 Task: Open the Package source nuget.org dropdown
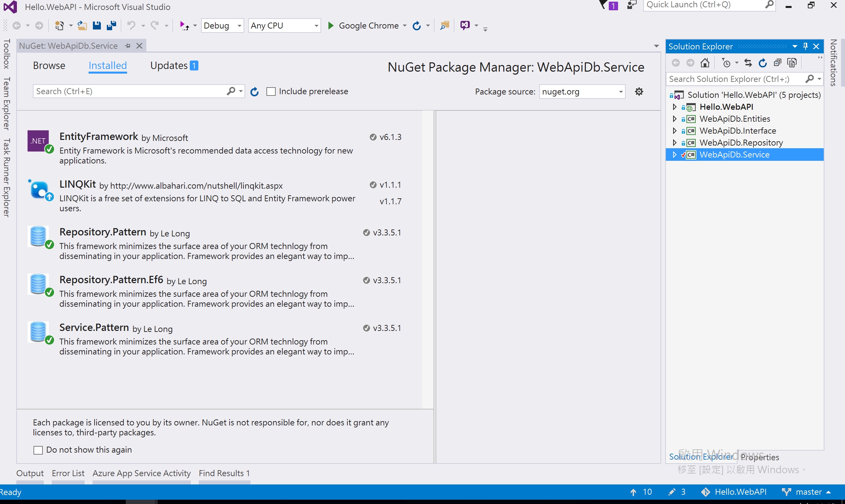point(582,92)
